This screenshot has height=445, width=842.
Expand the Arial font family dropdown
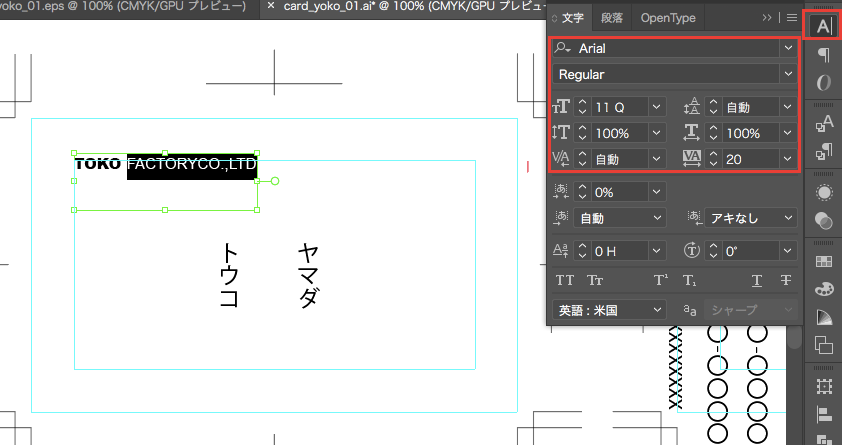click(788, 48)
